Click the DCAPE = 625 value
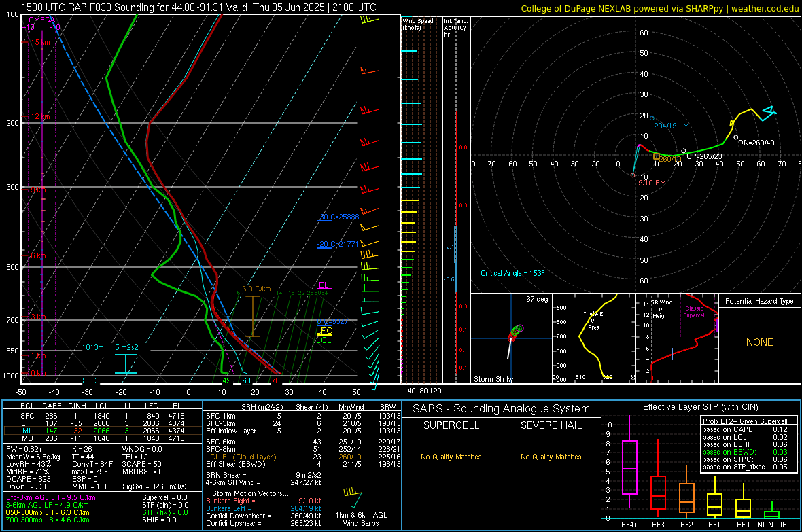Viewport: 802px width, 532px height. (28, 479)
